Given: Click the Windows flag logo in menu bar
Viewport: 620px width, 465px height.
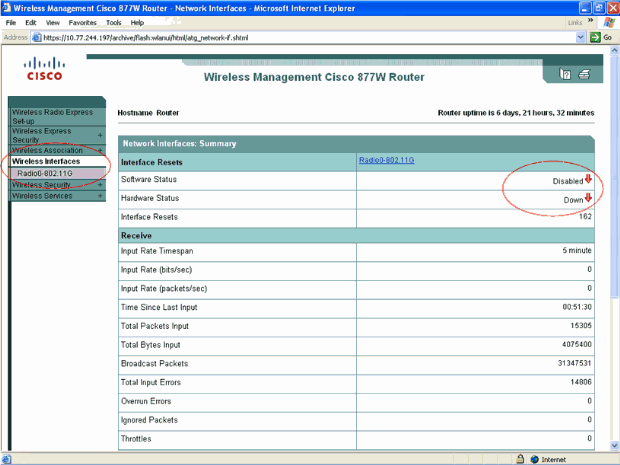Looking at the screenshot, I should [607, 22].
